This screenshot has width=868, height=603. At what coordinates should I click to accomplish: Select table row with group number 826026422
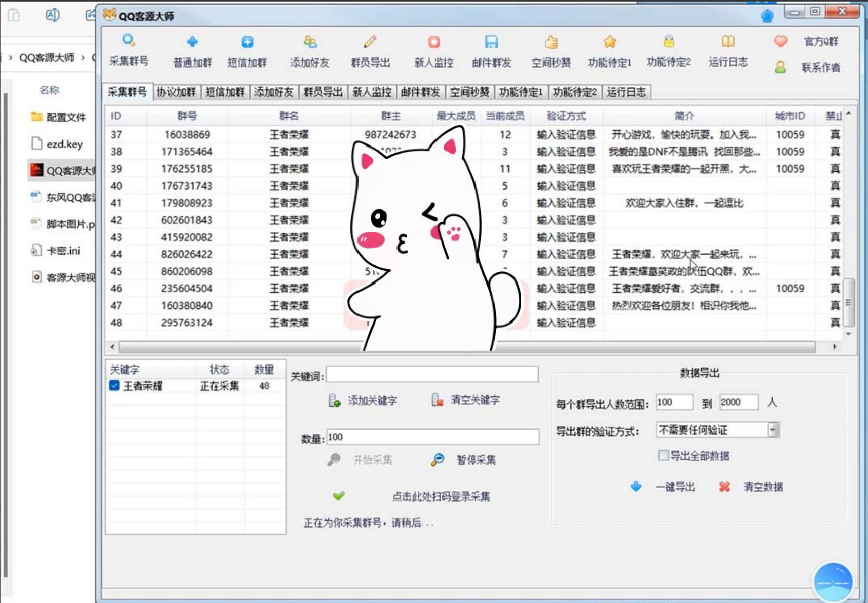475,254
